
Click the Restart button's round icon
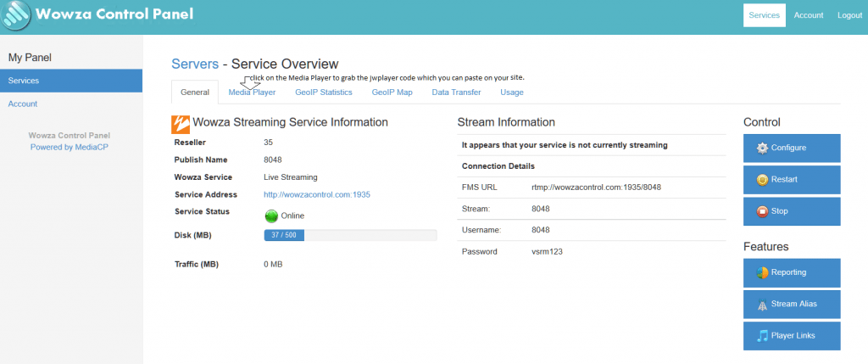[762, 180]
